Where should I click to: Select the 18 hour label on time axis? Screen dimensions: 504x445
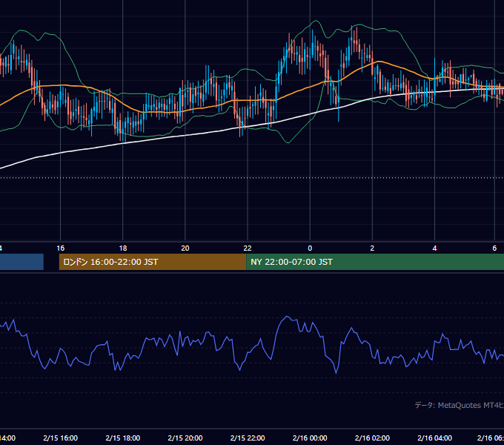[123, 248]
